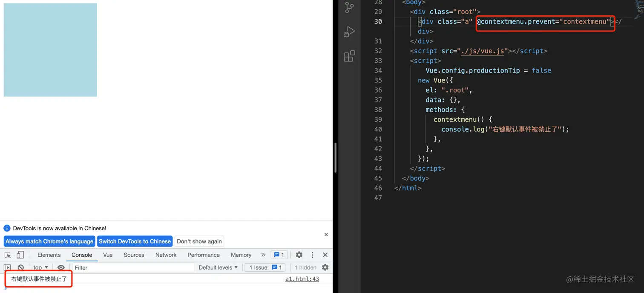Click console.log statement on line 40

point(505,129)
